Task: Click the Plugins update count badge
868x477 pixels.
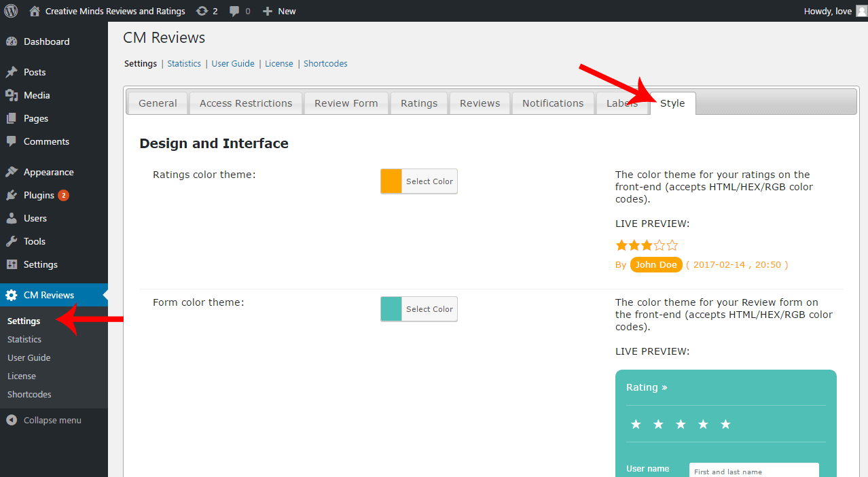Action: click(63, 195)
